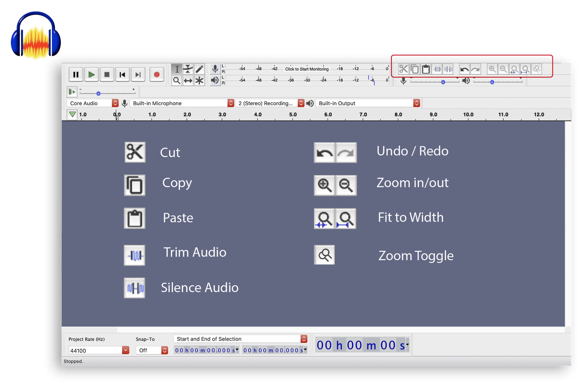Click the timeline ruler at 12.0 seconds
This screenshot has width=588, height=392.
click(x=539, y=115)
